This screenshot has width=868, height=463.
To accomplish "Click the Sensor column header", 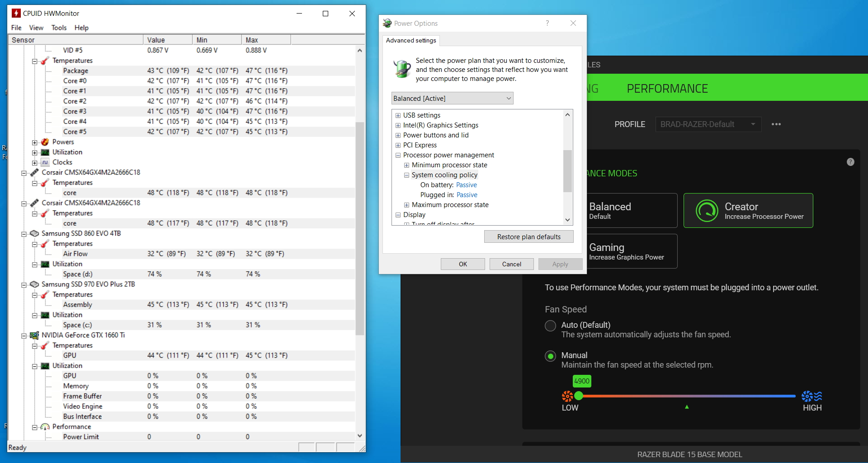I will click(76, 40).
